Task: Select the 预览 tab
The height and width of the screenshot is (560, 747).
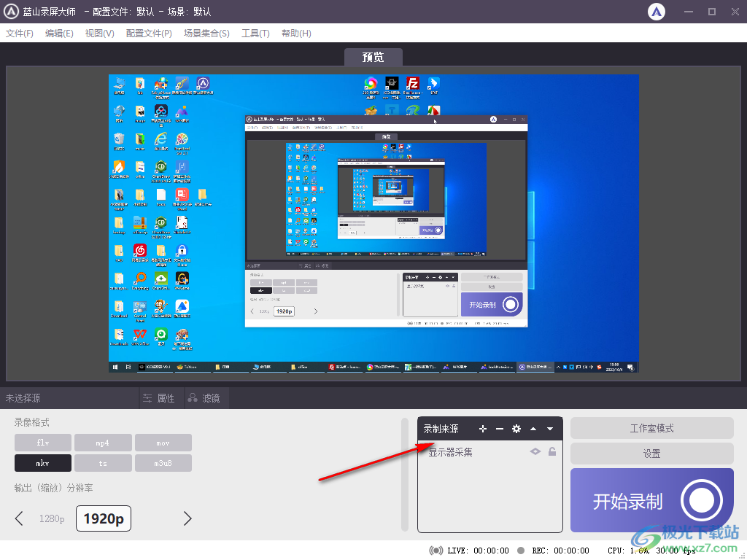Action: pos(373,57)
